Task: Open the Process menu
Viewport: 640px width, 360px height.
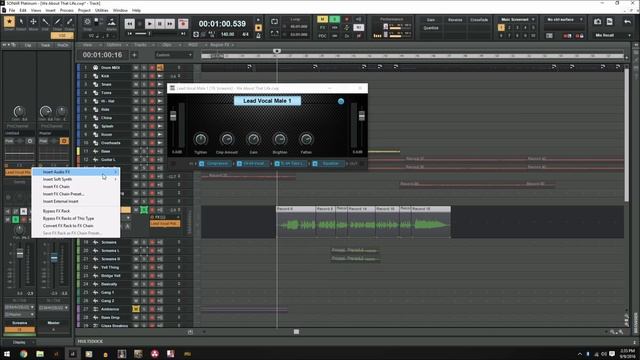Action: coord(67,10)
